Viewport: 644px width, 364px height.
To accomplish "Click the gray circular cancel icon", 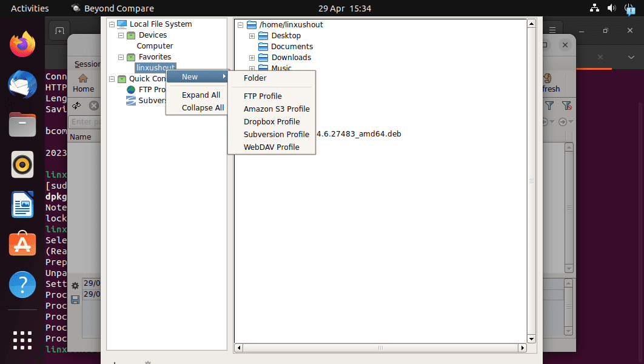I will pyautogui.click(x=94, y=106).
